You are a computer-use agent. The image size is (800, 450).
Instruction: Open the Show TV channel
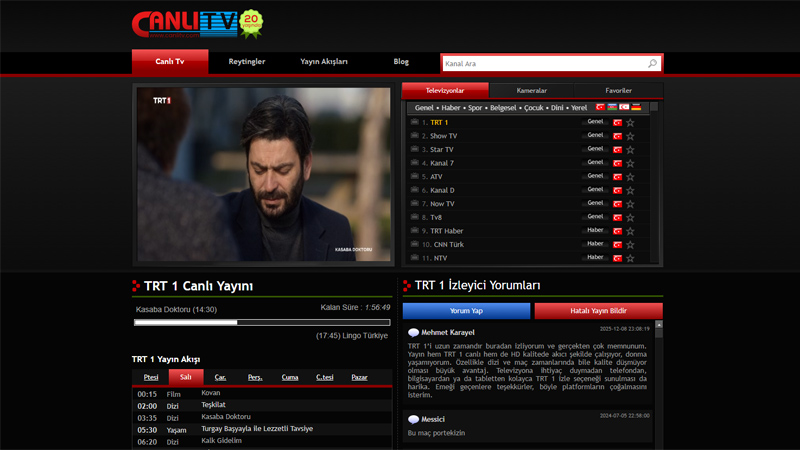click(443, 136)
